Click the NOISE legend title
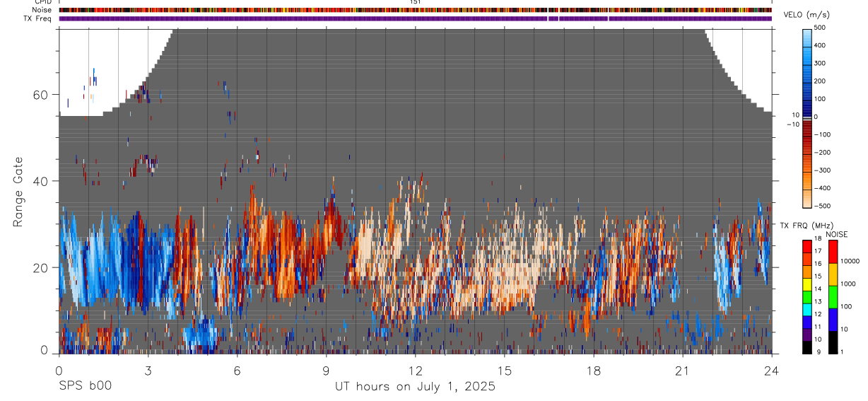This screenshot has height=401, width=868. (x=836, y=234)
